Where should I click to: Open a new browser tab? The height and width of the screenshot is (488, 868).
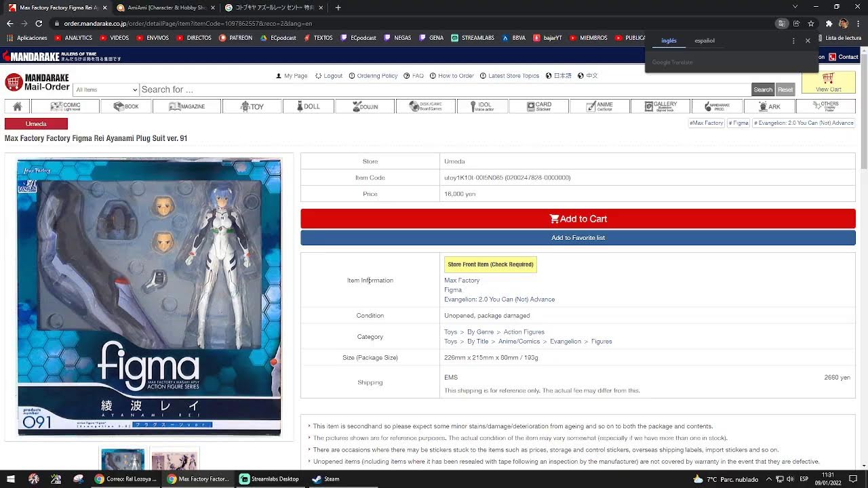coord(338,7)
